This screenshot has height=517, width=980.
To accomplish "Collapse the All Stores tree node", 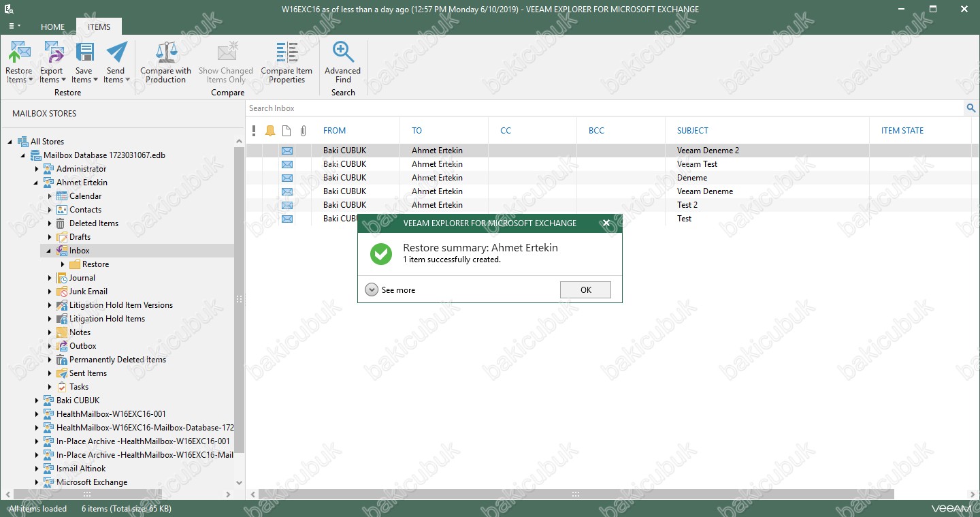I will (10, 142).
